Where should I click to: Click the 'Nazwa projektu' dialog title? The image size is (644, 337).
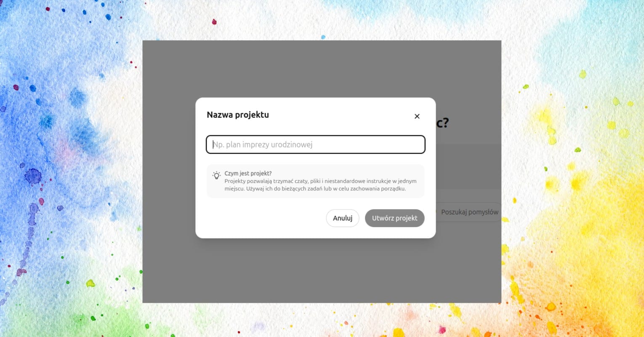click(238, 115)
